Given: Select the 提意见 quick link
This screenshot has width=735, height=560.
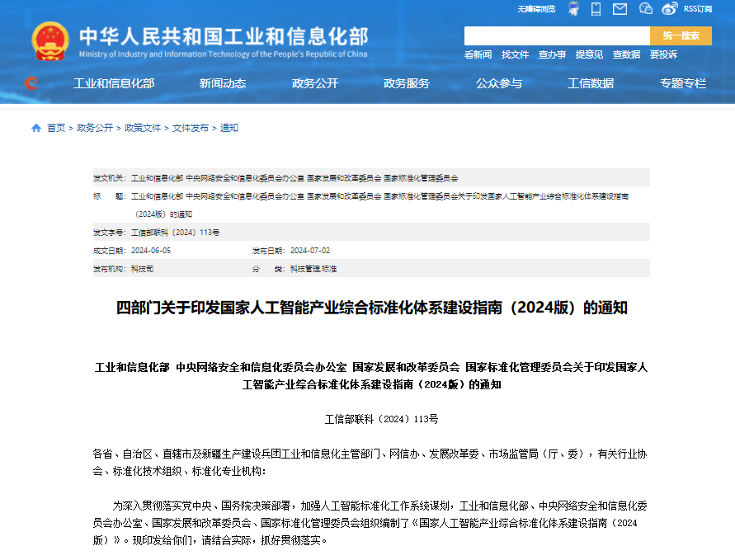Looking at the screenshot, I should tap(589, 54).
